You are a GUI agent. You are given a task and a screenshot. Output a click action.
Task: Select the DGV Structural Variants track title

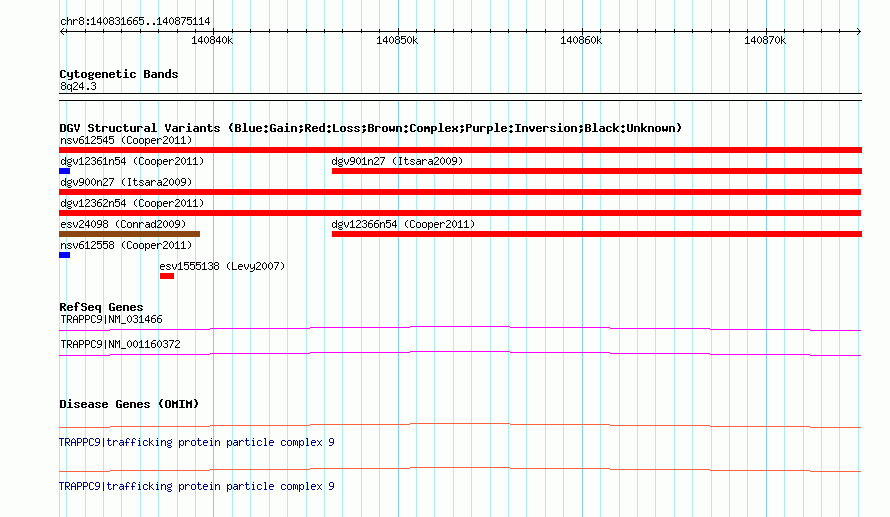pyautogui.click(x=371, y=128)
